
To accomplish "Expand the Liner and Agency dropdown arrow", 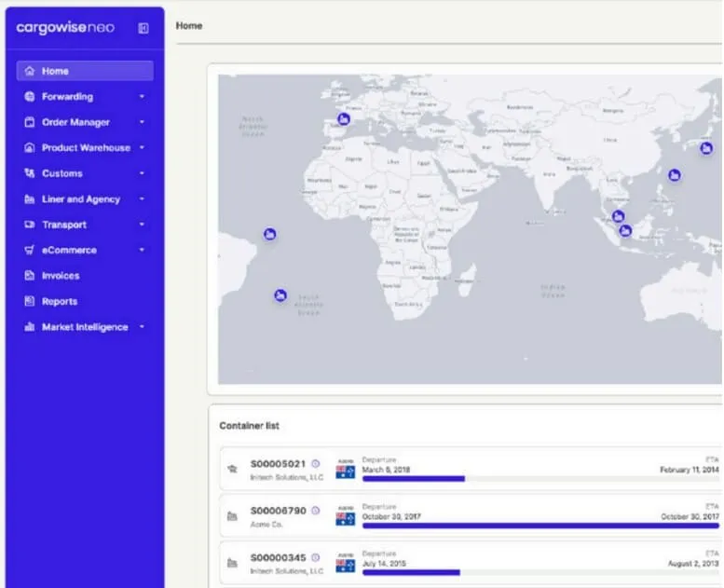I will tap(142, 199).
